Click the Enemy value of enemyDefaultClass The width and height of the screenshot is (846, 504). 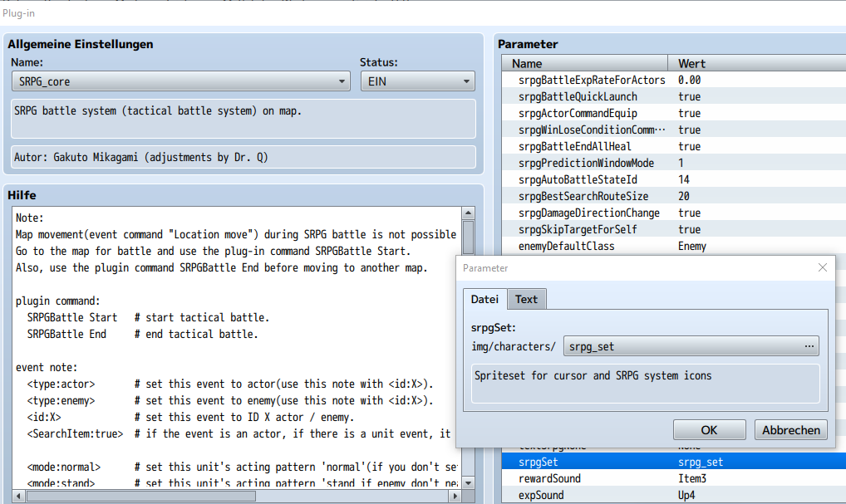pyautogui.click(x=692, y=247)
